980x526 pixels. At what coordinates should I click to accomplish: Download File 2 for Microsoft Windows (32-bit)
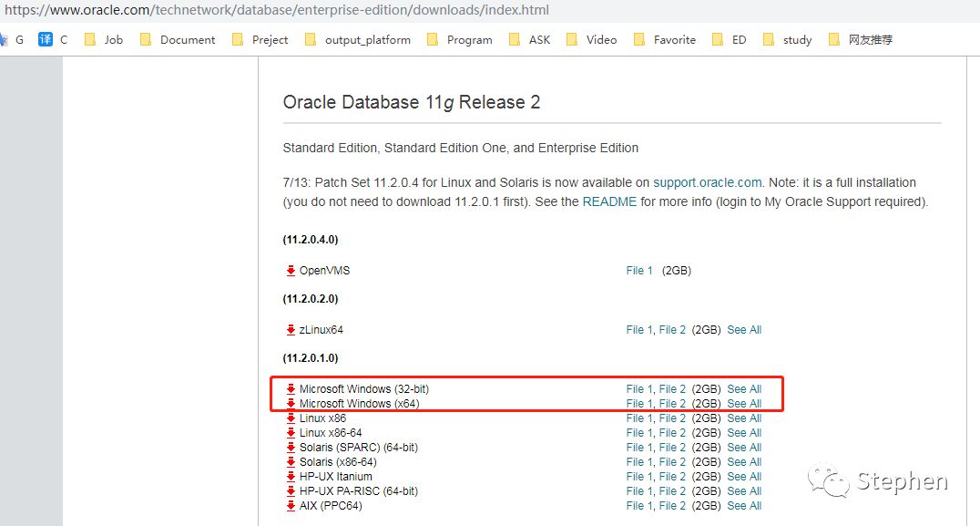click(x=672, y=389)
